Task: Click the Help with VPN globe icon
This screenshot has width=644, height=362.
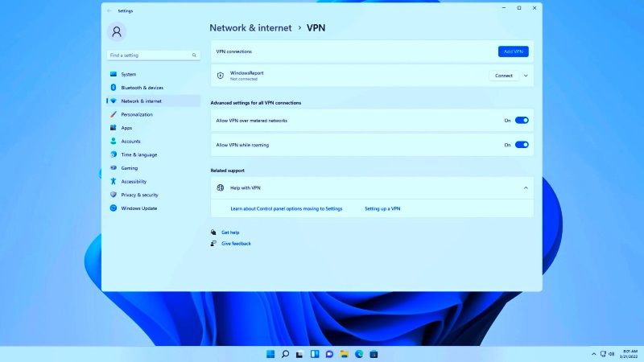Action: click(221, 188)
